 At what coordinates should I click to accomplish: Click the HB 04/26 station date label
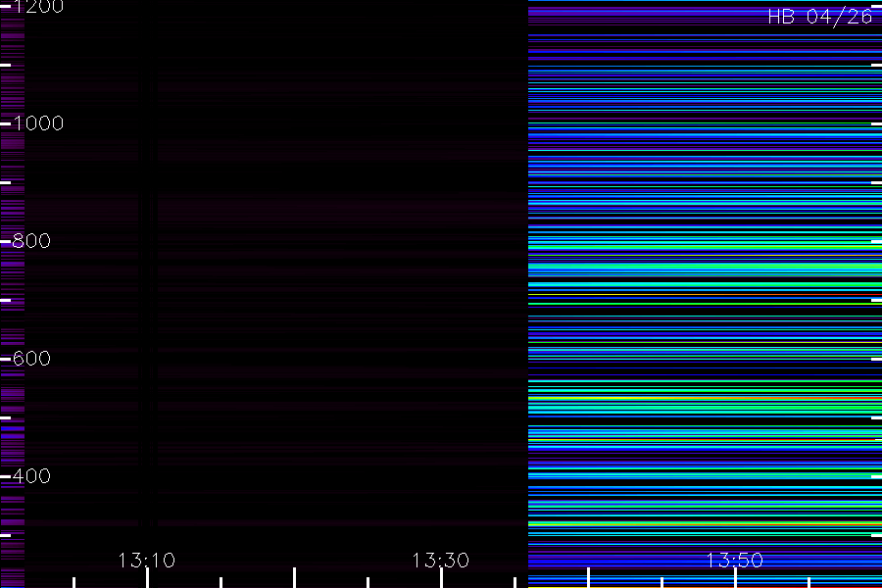[820, 17]
